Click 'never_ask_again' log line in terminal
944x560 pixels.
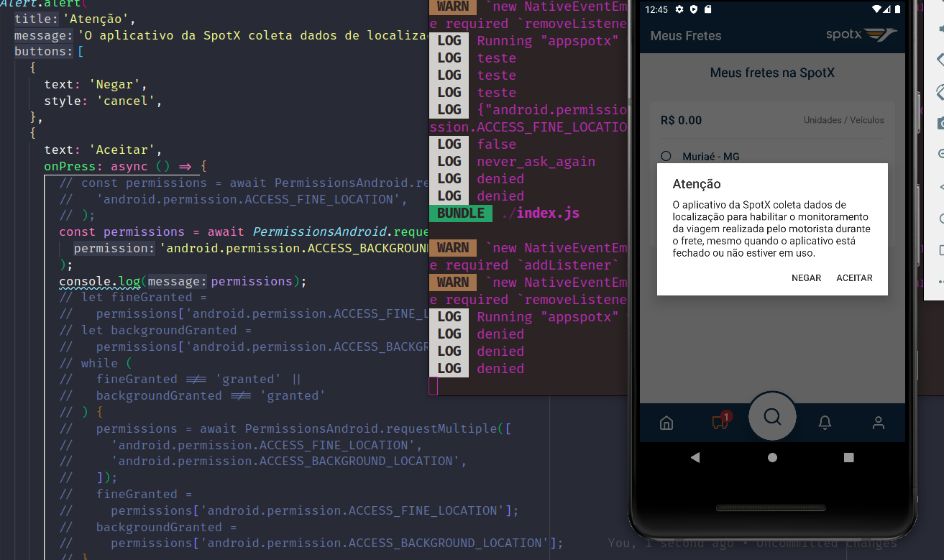point(536,161)
